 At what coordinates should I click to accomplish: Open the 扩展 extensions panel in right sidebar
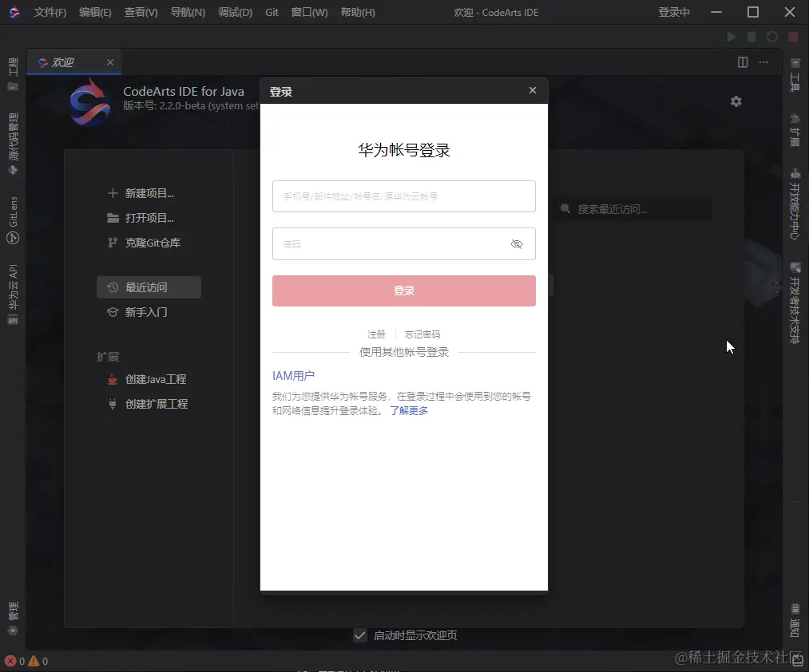[795, 130]
